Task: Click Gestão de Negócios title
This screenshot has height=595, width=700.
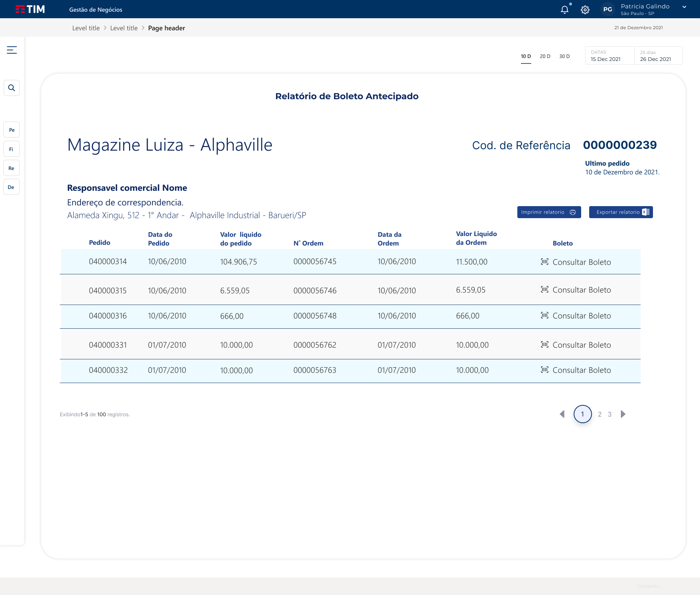Action: 96,10
